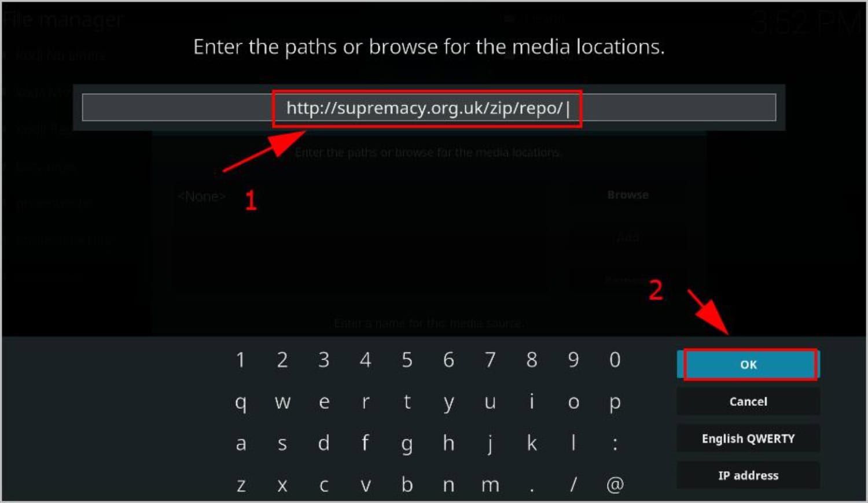Image resolution: width=868 pixels, height=503 pixels.
Task: Select the letter p key
Action: (615, 401)
